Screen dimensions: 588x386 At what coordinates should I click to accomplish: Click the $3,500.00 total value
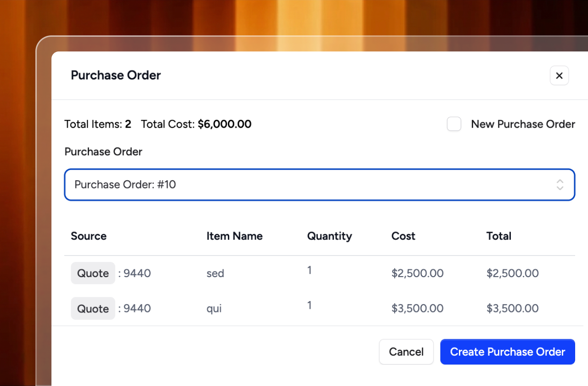[x=512, y=308]
